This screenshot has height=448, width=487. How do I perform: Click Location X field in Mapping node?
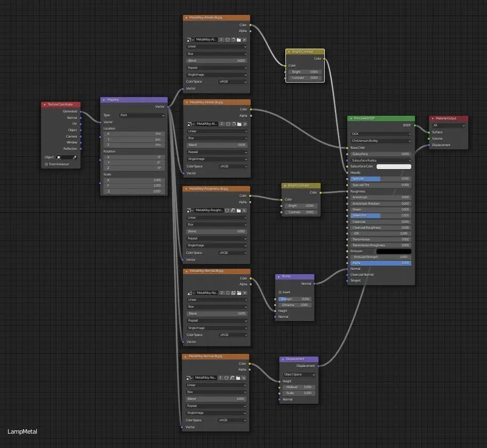[x=133, y=134]
